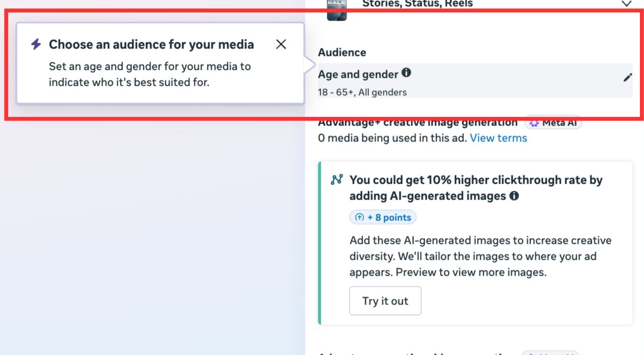Viewport: 644px width, 355px height.
Task: Click the purple lightning bolt icon
Action: pos(36,44)
